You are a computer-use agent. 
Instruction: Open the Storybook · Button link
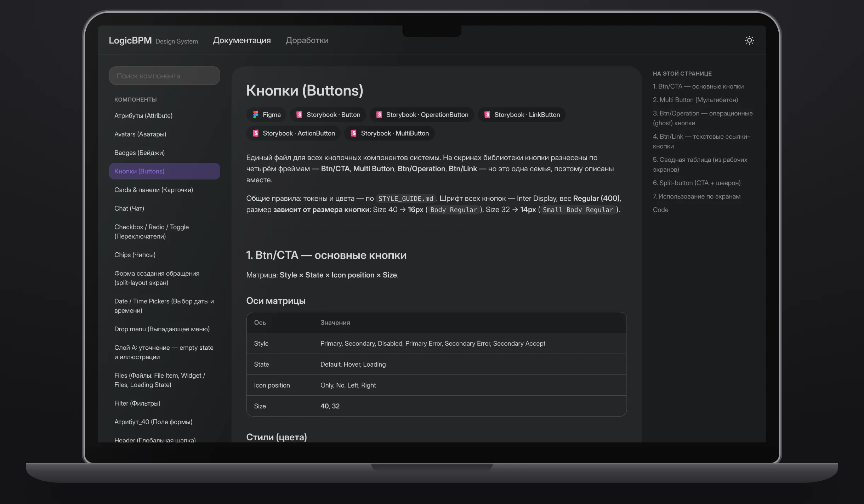coord(328,115)
